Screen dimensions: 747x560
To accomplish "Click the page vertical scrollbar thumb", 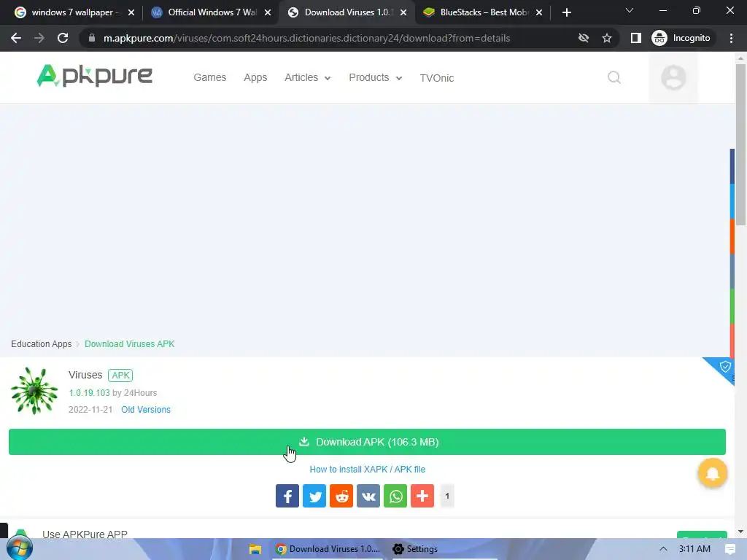I will (740, 144).
